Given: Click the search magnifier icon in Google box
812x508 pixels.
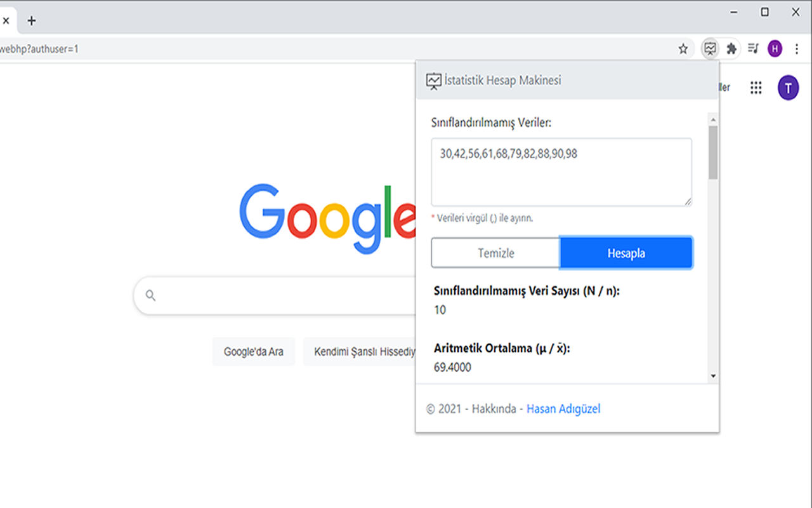Looking at the screenshot, I should pos(150,295).
